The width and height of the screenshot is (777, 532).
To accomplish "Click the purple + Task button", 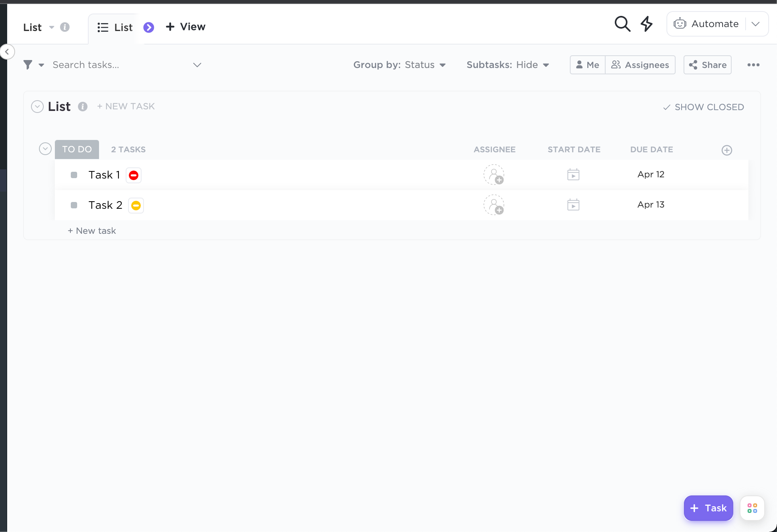I will [708, 508].
